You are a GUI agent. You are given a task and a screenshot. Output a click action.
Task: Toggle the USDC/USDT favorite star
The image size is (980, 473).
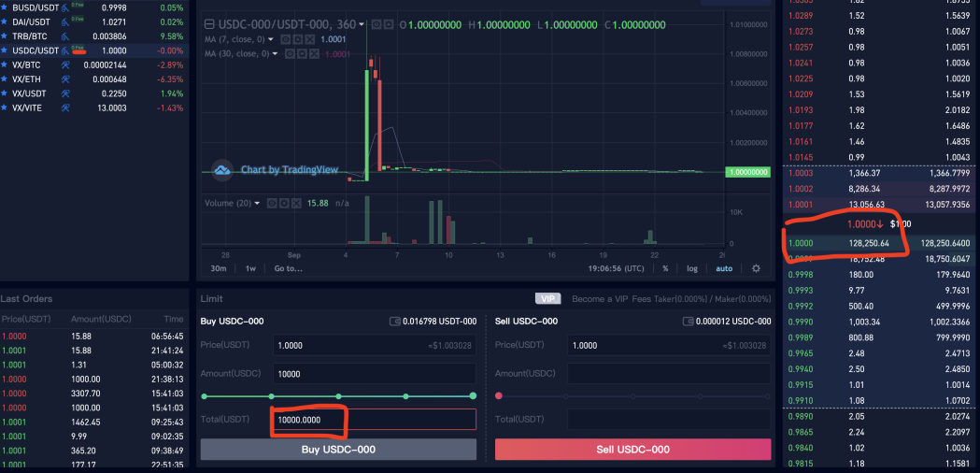tap(5, 50)
